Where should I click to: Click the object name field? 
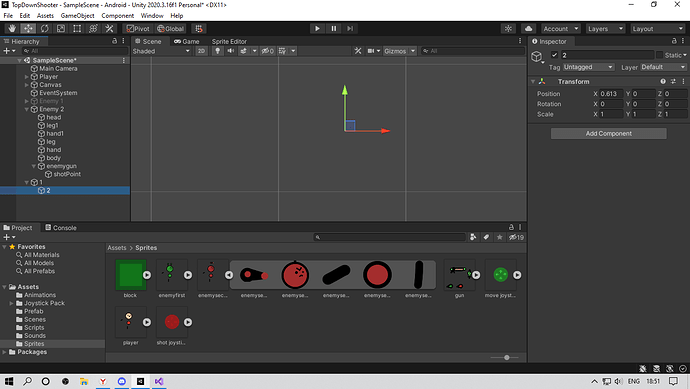[x=607, y=55]
